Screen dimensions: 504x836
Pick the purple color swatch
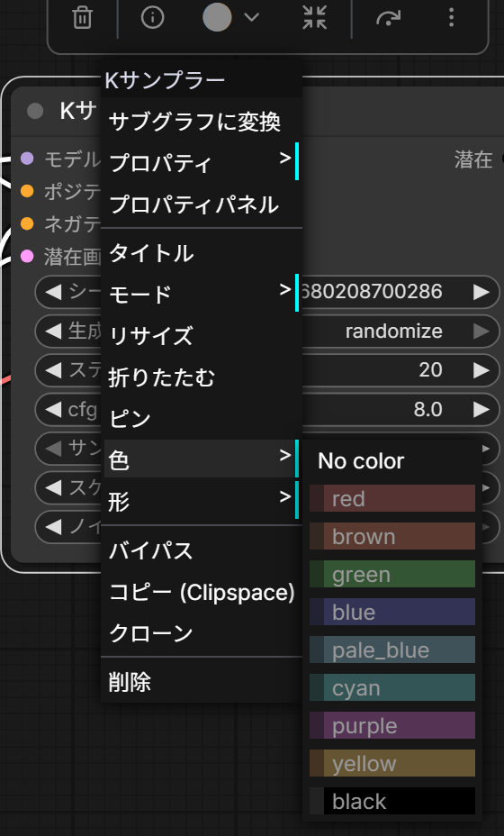(392, 725)
